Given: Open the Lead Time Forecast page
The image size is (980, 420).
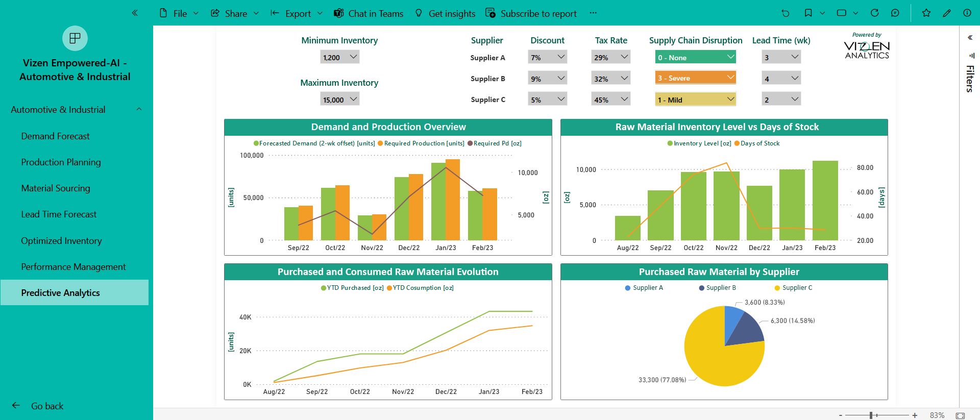Looking at the screenshot, I should (59, 214).
